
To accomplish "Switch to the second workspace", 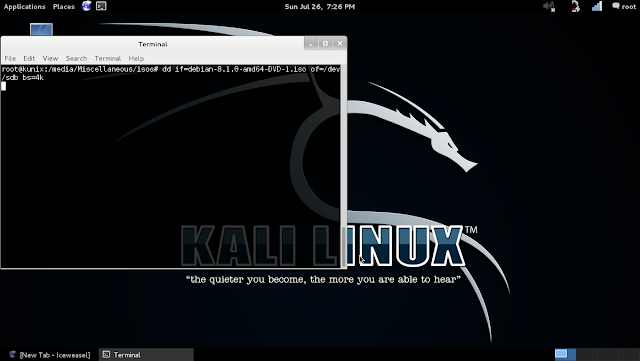I will coord(586,354).
